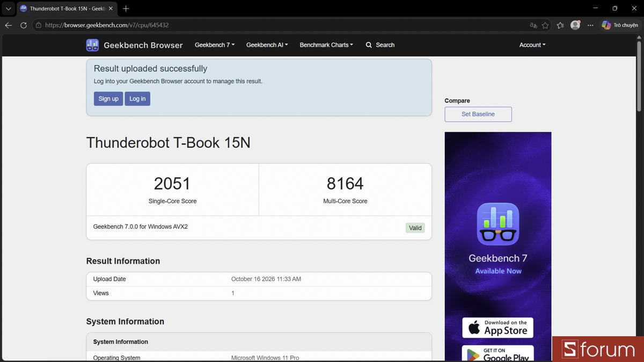Click the Valid status badge

[x=415, y=228]
